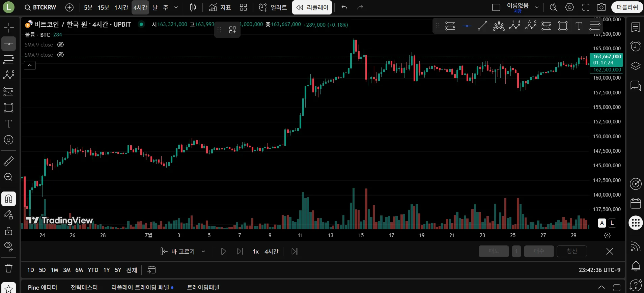Select the ruler measure tool

pos(8,161)
